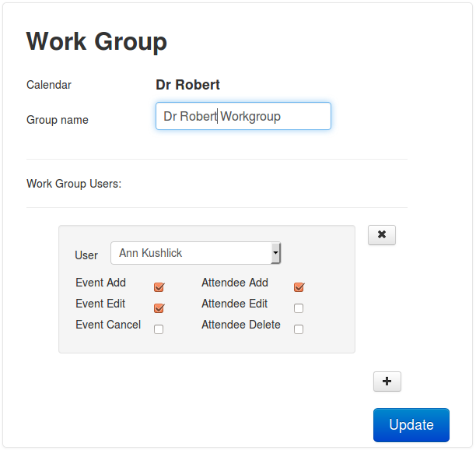The width and height of the screenshot is (476, 450).
Task: Click the Calendar field label
Action: click(x=49, y=85)
